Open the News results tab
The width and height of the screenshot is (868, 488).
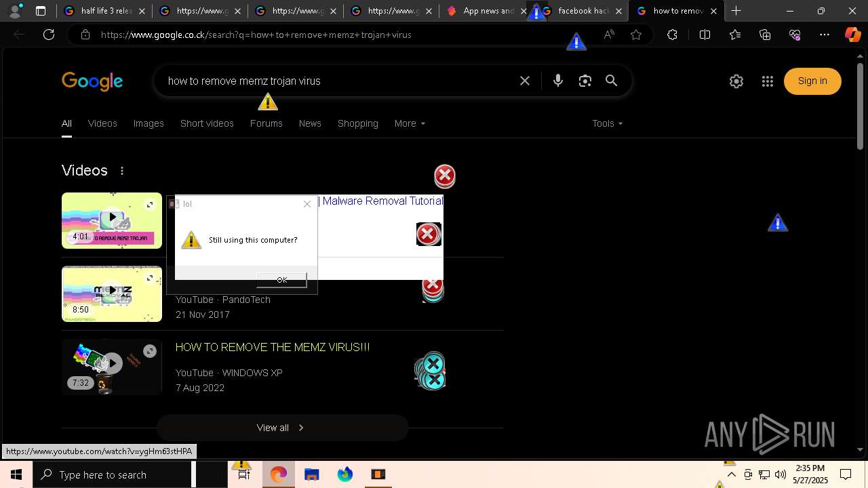click(x=310, y=123)
